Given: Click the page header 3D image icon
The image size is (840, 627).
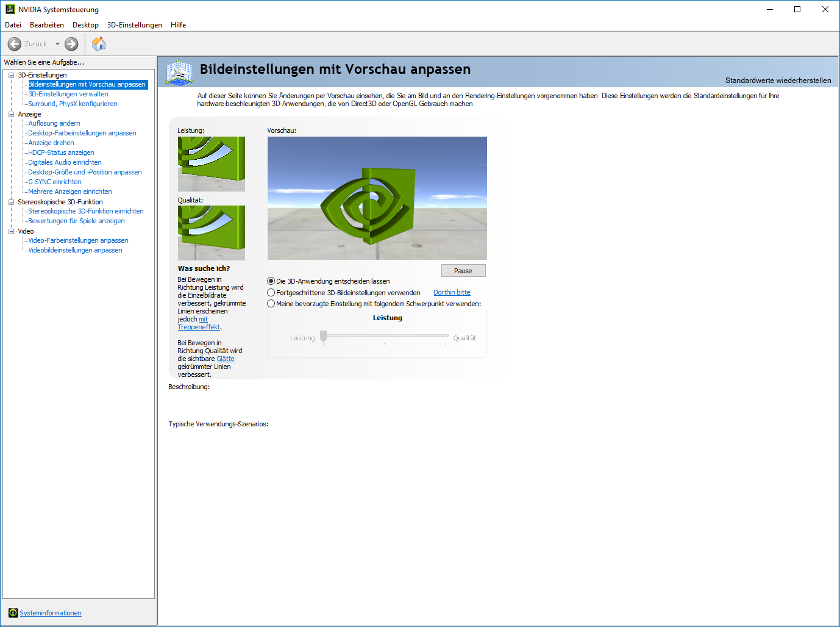Looking at the screenshot, I should [179, 72].
